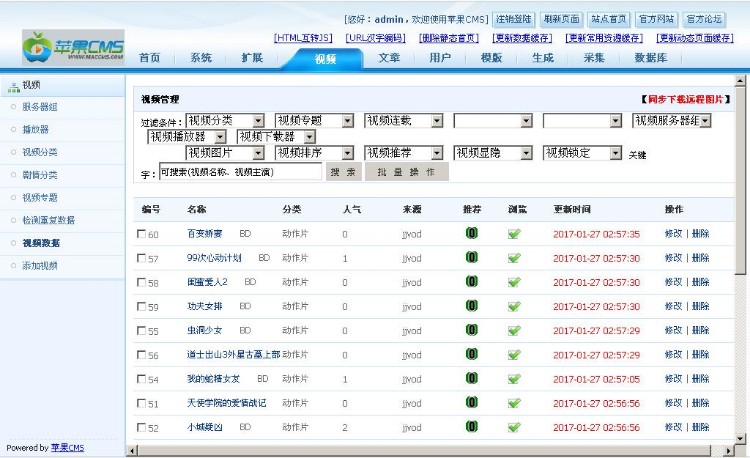Click the browse checkmark in row 56
750x458 pixels.
point(514,355)
